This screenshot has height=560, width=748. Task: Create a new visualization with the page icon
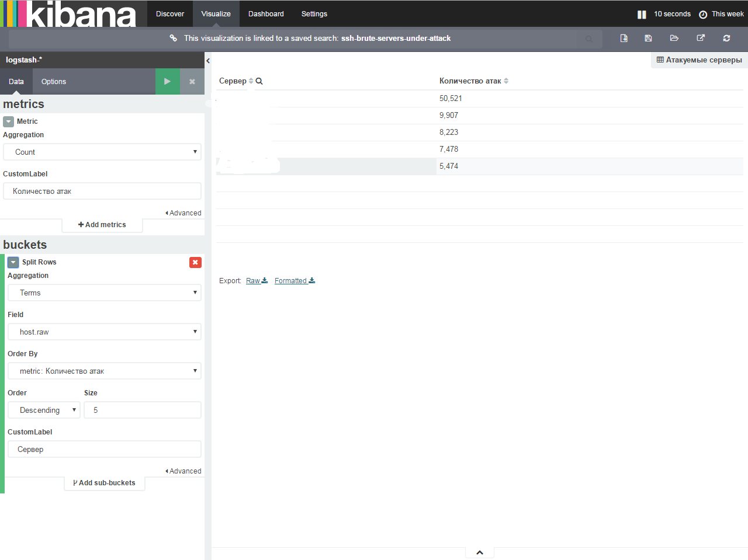[x=624, y=38]
